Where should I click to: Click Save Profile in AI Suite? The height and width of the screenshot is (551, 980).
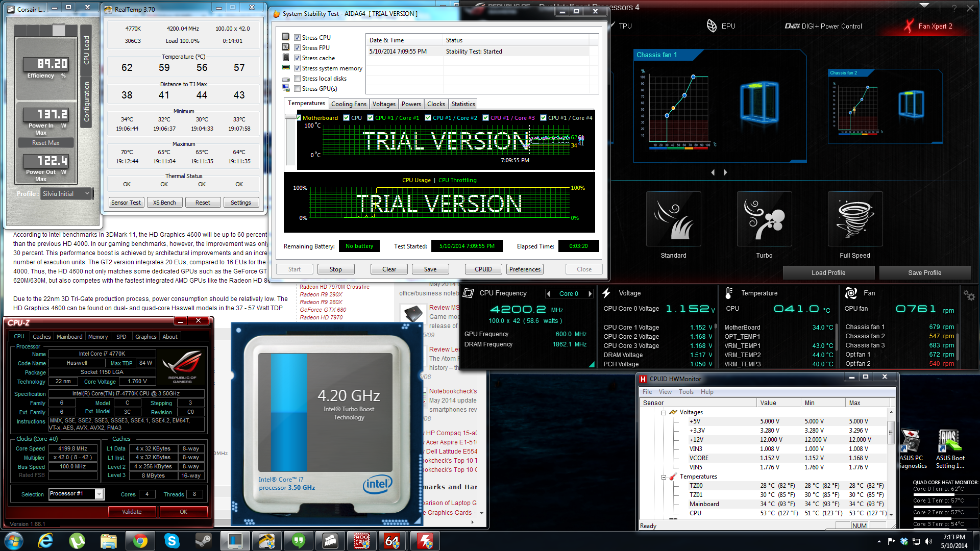click(x=924, y=272)
